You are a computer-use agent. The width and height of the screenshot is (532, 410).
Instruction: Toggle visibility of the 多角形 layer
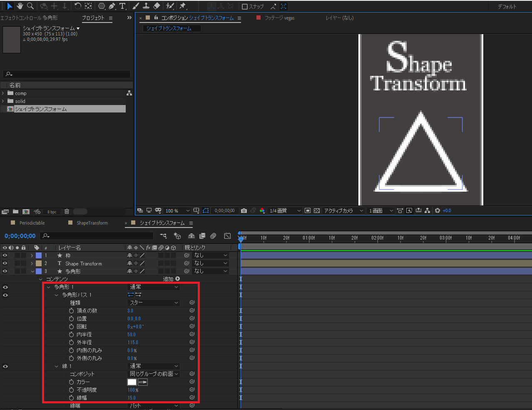point(5,271)
